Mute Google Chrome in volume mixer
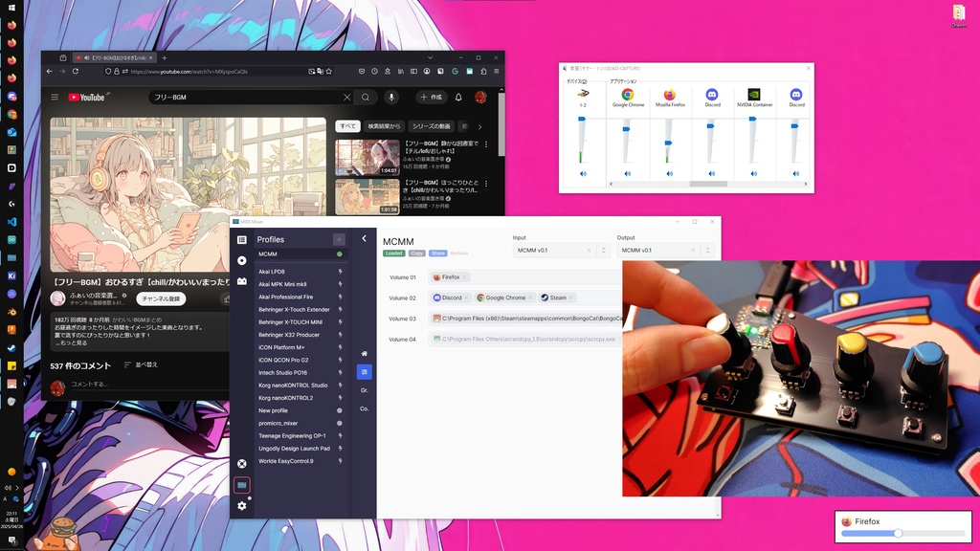Viewport: 980px width, 551px height. 628,174
